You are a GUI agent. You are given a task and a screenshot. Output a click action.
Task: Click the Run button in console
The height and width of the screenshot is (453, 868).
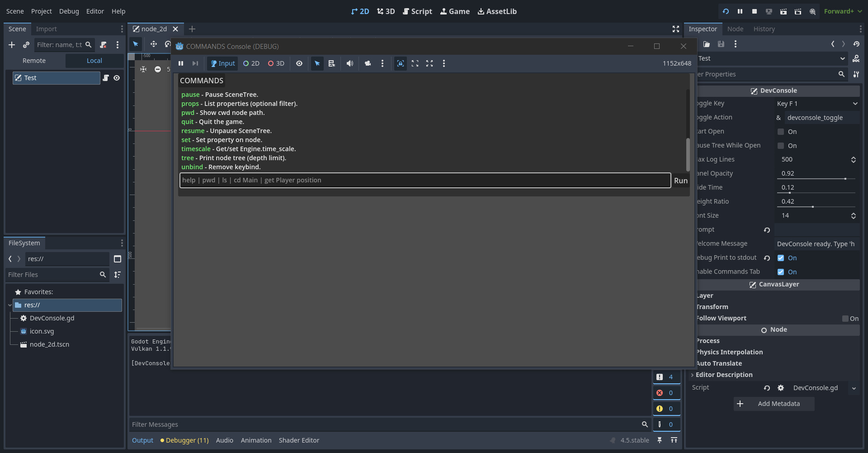click(x=681, y=181)
